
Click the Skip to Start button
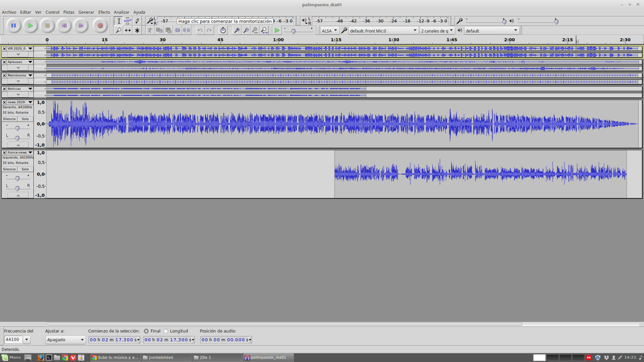tap(64, 26)
